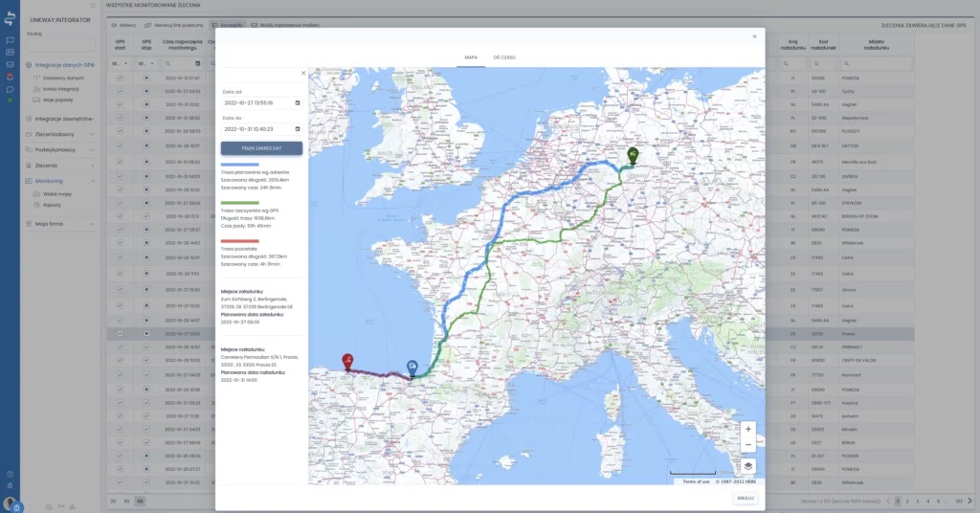Toggle GPS stop checkbox in first row
980x513 pixels.
click(x=146, y=78)
